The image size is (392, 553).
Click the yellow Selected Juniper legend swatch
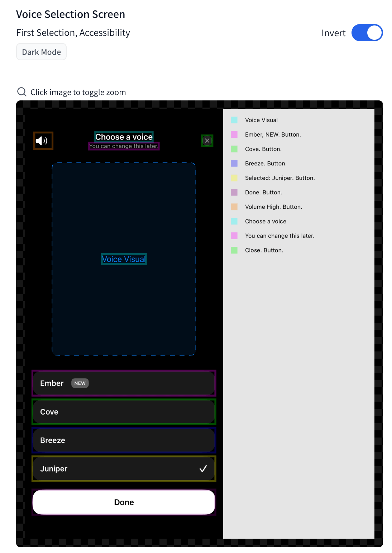[234, 178]
